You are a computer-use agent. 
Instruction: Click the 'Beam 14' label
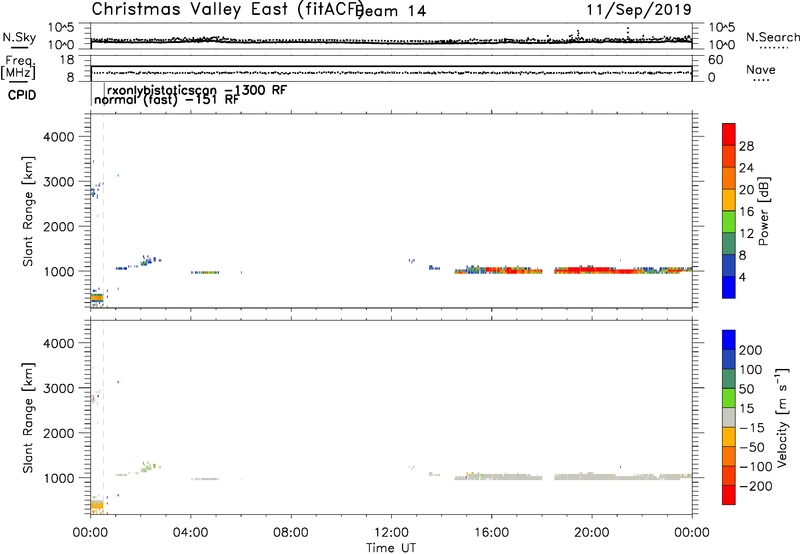(x=391, y=11)
